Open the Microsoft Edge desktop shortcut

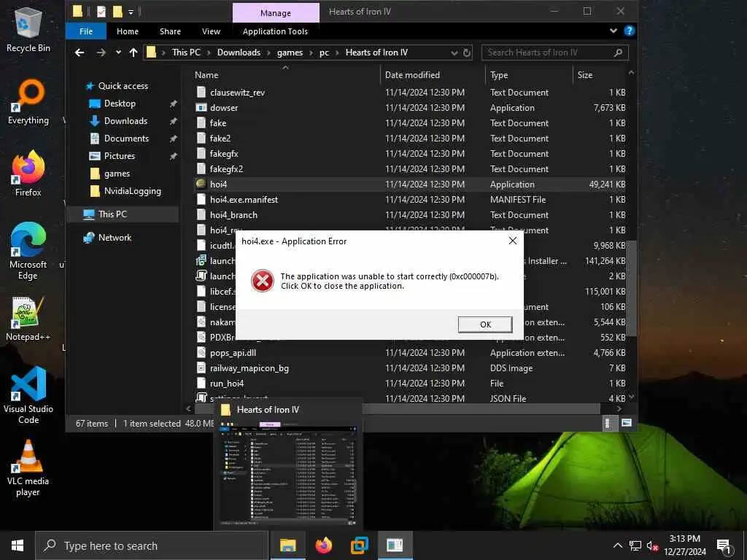click(28, 252)
